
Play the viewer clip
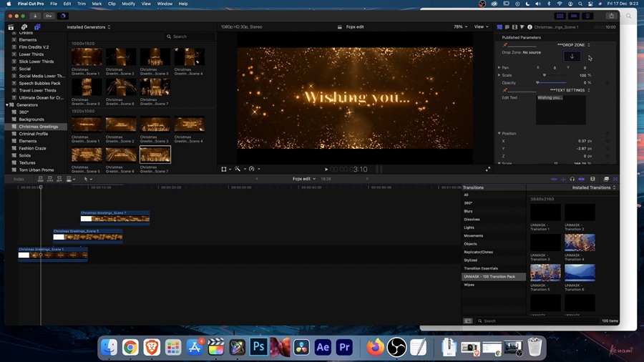point(326,169)
